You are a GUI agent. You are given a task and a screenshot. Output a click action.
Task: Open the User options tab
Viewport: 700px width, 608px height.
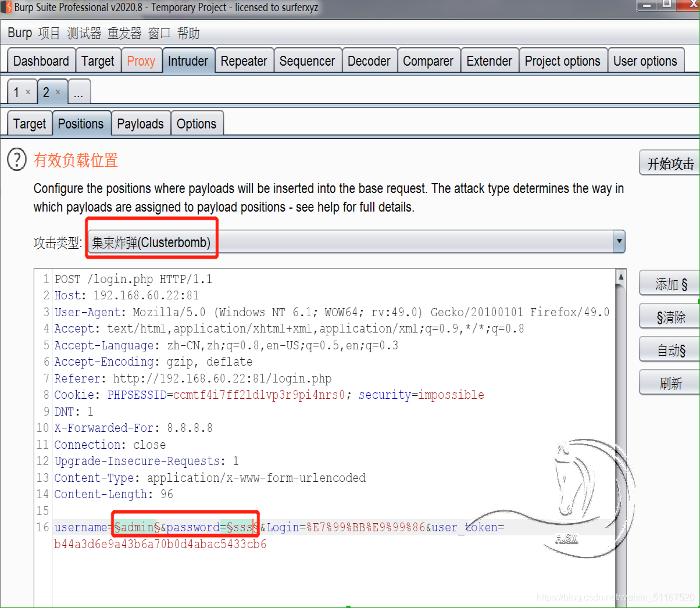coord(645,60)
